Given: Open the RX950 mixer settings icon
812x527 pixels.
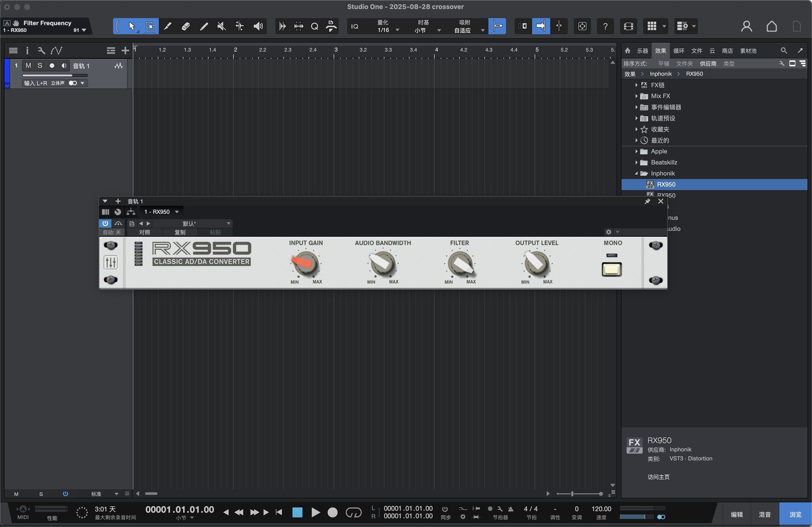Looking at the screenshot, I should pyautogui.click(x=110, y=263).
